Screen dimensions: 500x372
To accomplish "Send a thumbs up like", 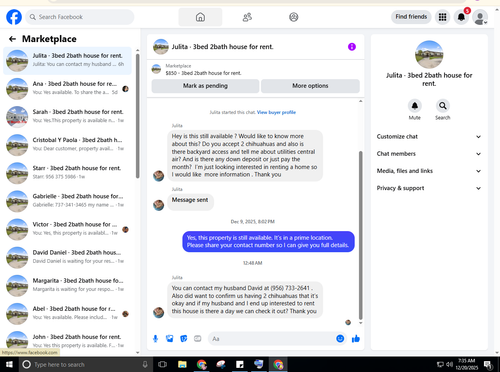I will [x=356, y=339].
